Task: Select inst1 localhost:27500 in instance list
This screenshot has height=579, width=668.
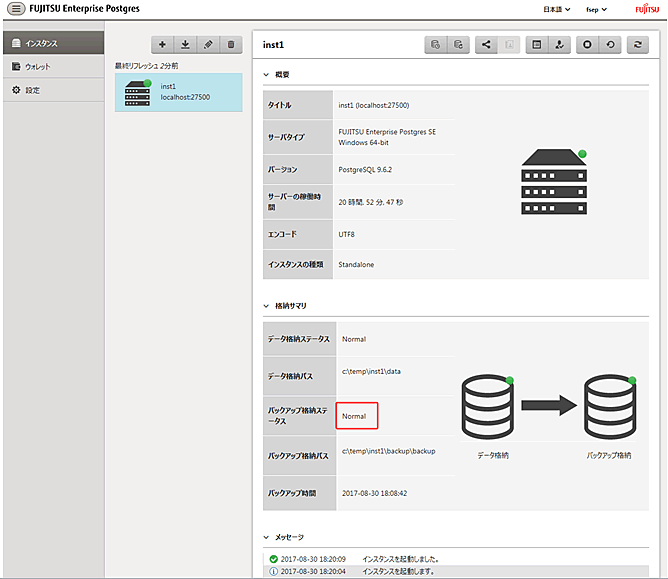Action: pos(179,92)
